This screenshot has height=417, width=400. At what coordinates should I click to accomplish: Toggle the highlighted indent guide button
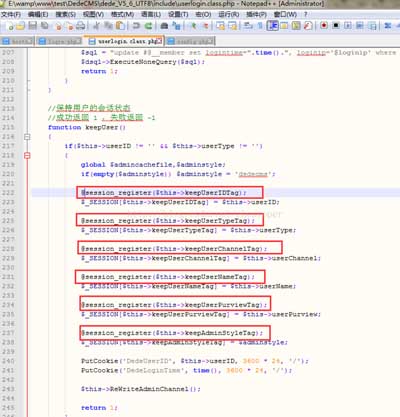click(273, 26)
